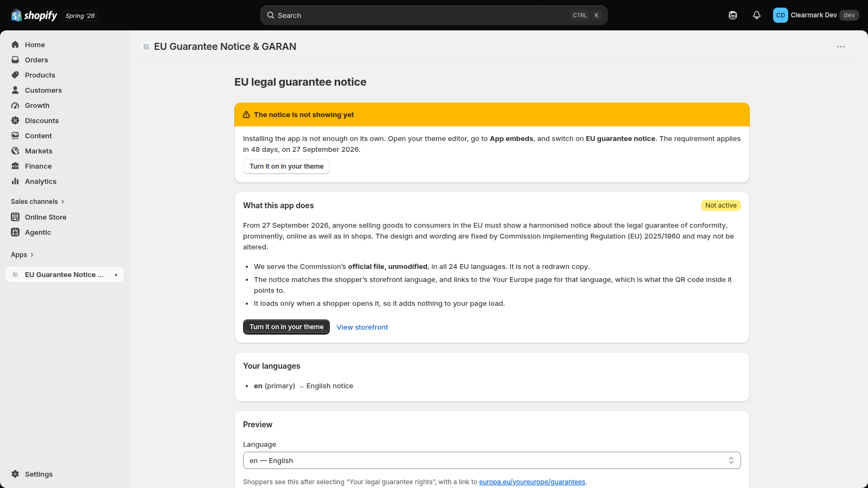Click the app icon beside page title
Screen dimensions: 868x488
pos(146,47)
